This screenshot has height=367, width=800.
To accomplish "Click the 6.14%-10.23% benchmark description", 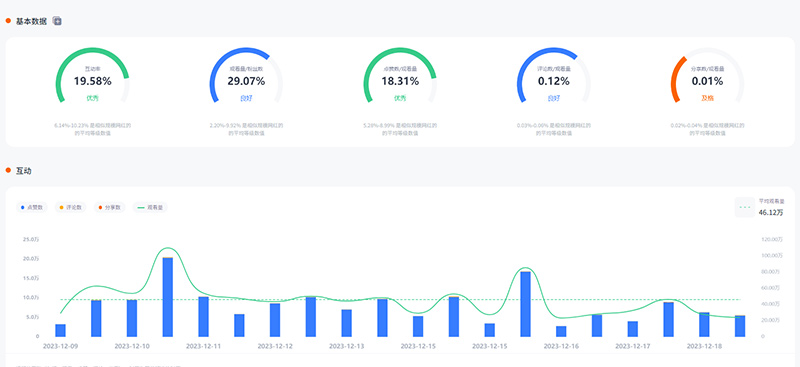I will point(92,129).
